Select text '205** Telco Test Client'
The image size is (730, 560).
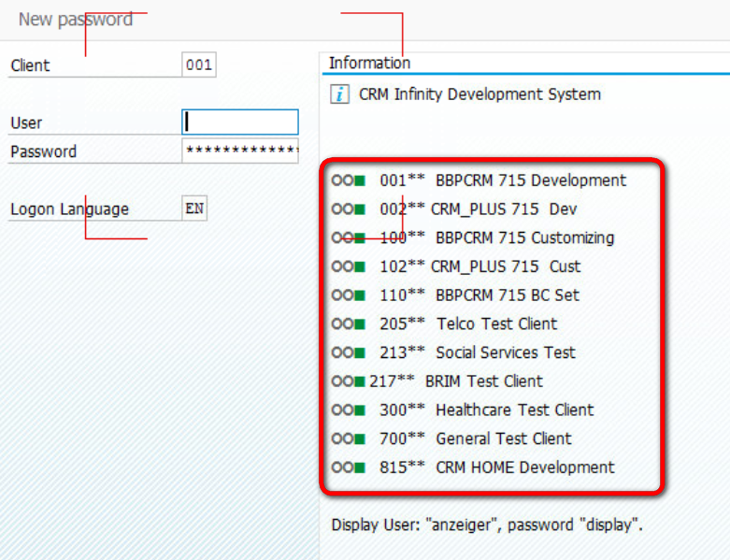point(468,324)
